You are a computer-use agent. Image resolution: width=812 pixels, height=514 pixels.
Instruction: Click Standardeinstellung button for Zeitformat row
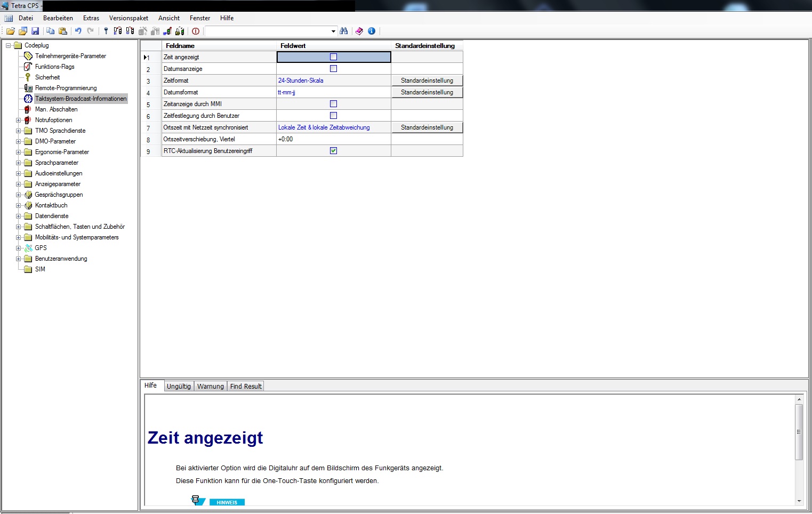click(427, 81)
